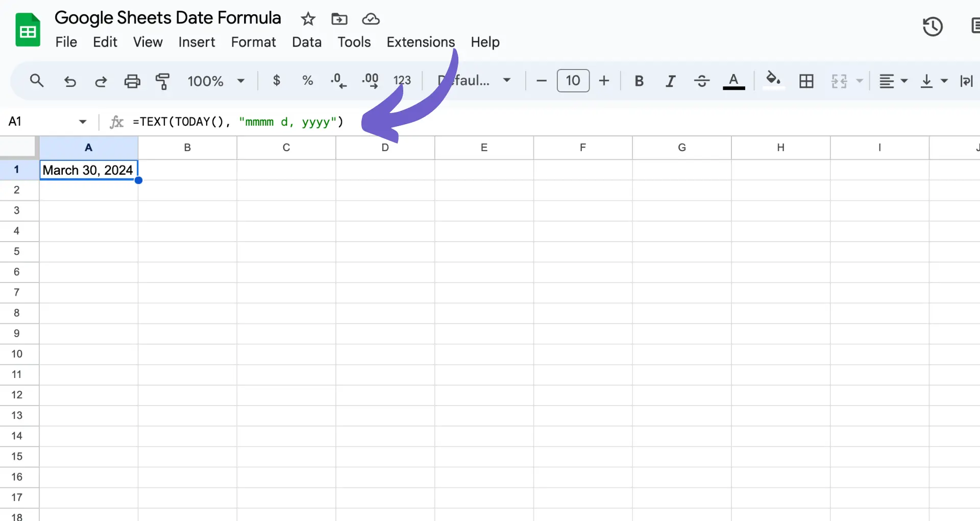Increase font size with plus button
The height and width of the screenshot is (521, 980).
click(x=604, y=81)
